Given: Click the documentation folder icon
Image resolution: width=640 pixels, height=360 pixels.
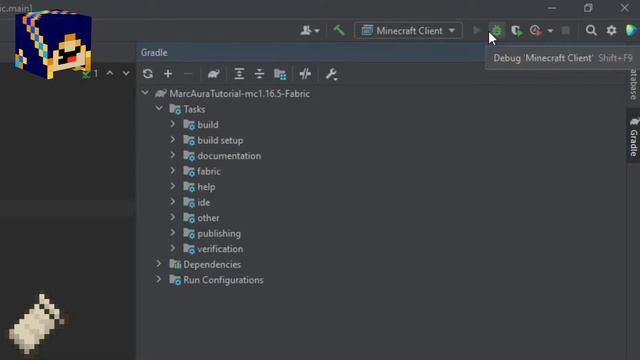Looking at the screenshot, I should [x=189, y=156].
